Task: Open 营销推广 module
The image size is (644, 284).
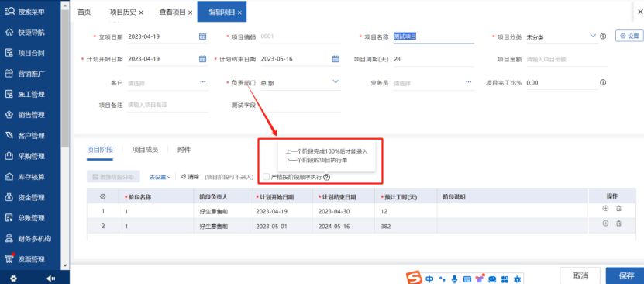Action: 25,74
